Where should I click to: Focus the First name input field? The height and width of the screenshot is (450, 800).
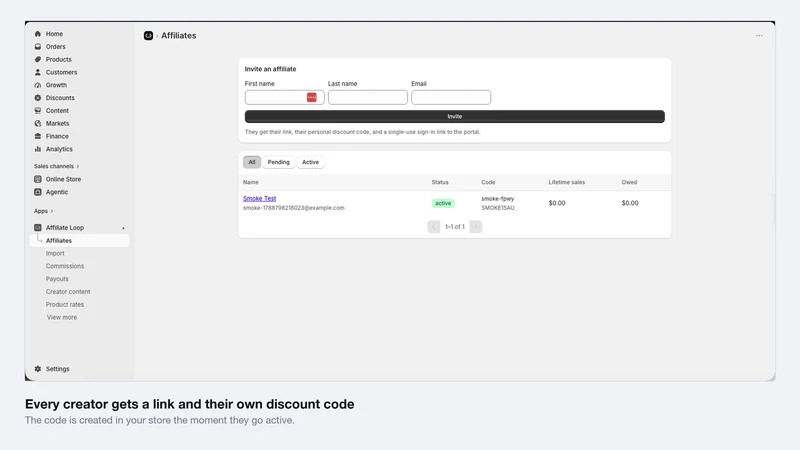click(x=284, y=97)
